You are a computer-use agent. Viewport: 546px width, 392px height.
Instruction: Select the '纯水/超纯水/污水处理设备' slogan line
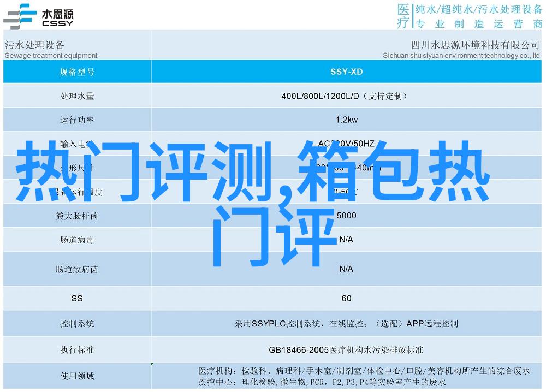point(479,9)
